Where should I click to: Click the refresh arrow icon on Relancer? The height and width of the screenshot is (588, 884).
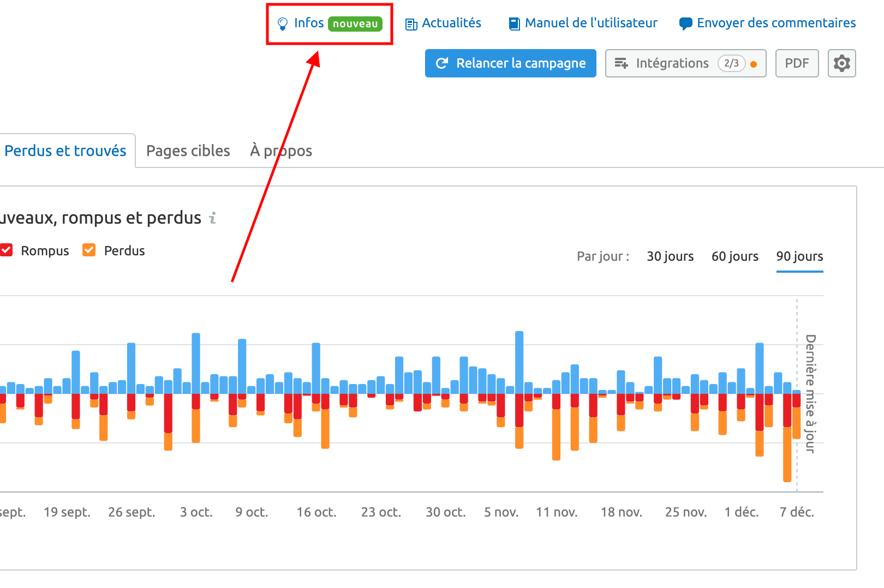442,63
